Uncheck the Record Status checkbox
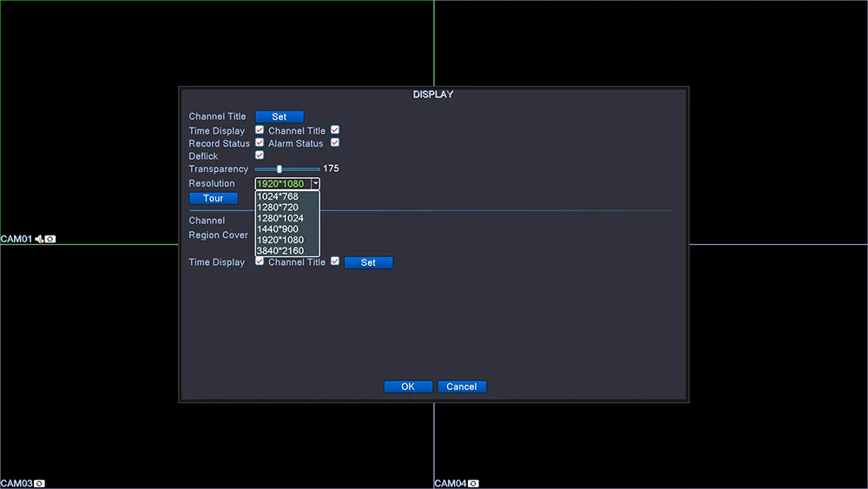The width and height of the screenshot is (868, 489). [x=259, y=142]
